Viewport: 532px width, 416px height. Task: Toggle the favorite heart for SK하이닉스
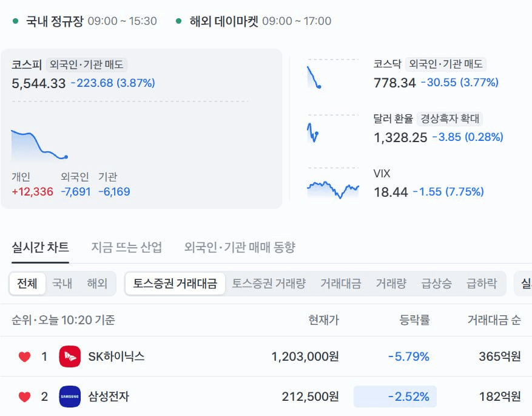(x=24, y=356)
